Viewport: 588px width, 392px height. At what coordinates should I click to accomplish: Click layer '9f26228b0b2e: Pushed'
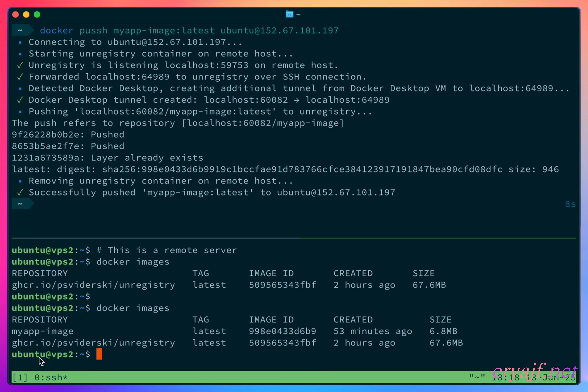point(68,135)
